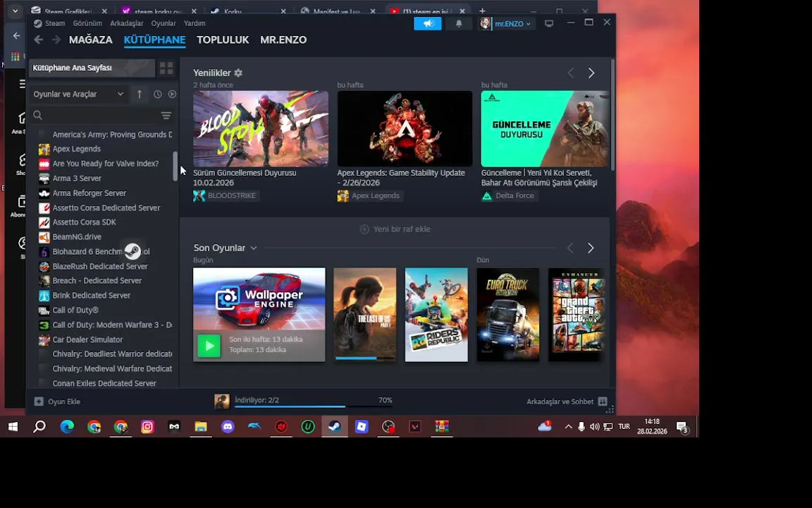Open the Oyunlar menu

(164, 23)
